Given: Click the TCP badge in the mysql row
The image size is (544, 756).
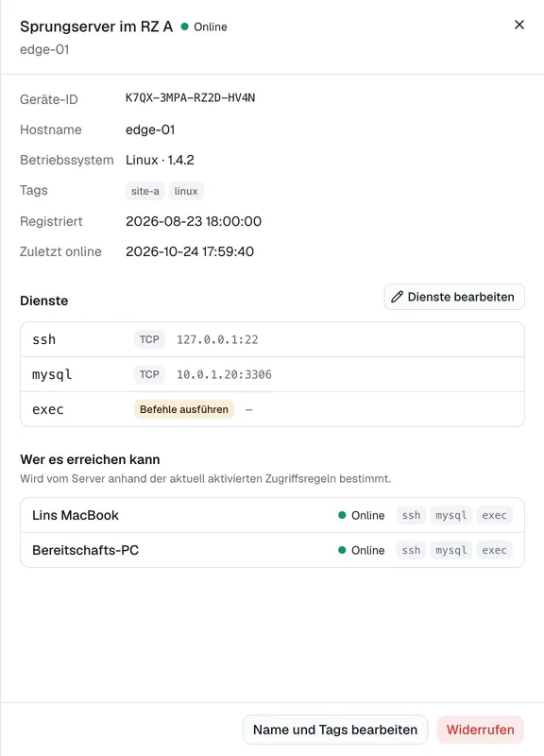Looking at the screenshot, I should click(x=149, y=374).
